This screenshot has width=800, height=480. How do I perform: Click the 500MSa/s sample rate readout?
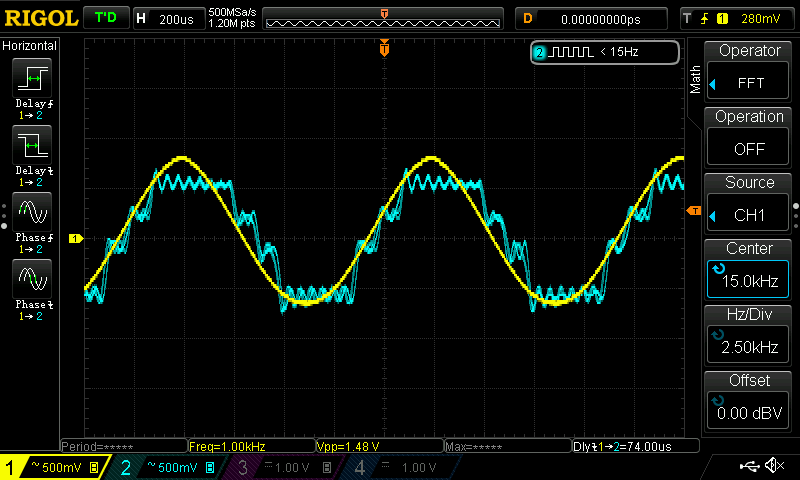(232, 13)
